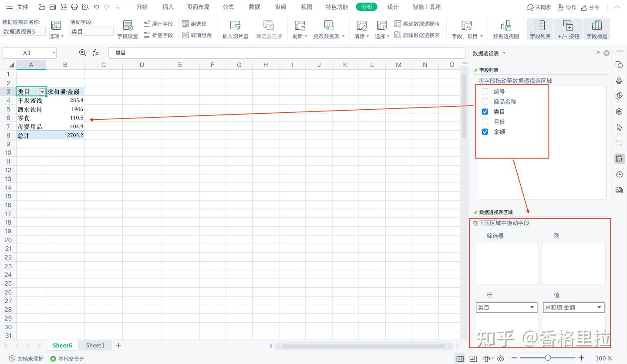Screen dimensions: 627x364
Task: Toggle the 字段标题 field headers button
Action: click(x=597, y=30)
